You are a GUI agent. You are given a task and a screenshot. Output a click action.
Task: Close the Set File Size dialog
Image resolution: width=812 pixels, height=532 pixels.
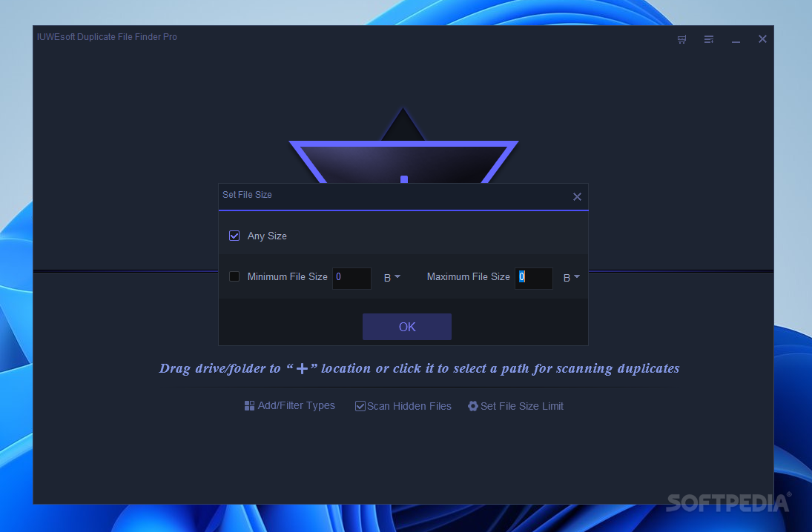click(x=577, y=196)
